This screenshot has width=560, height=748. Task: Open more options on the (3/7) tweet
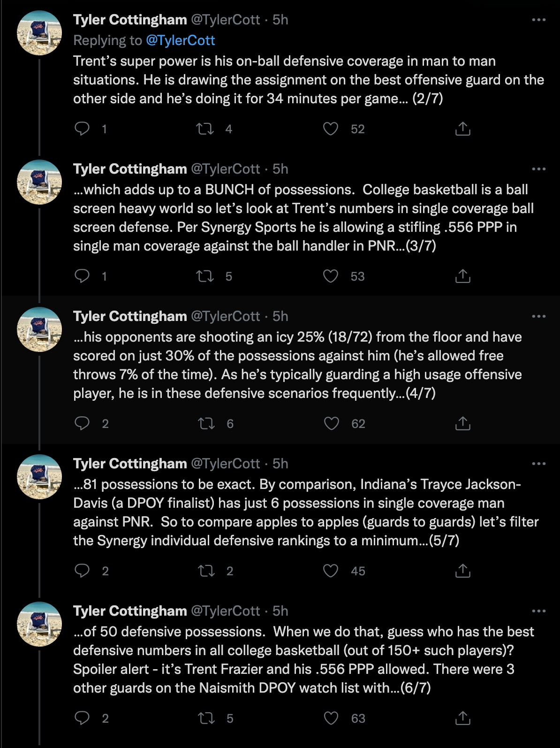click(x=538, y=169)
